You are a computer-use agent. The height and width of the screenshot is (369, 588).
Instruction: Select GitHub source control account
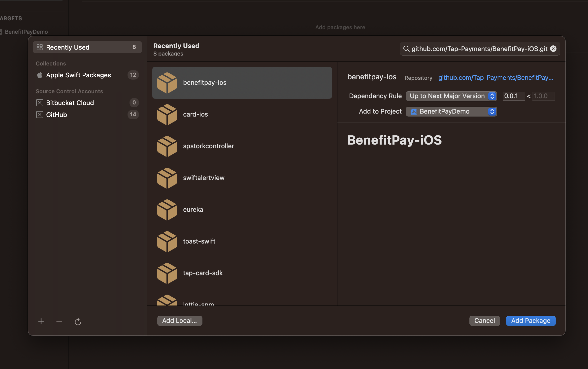[87, 115]
